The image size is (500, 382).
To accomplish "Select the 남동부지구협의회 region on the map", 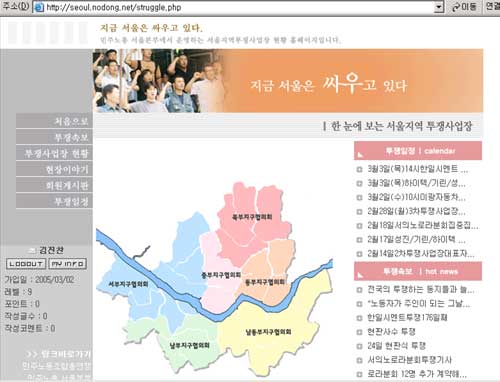I will 268,332.
